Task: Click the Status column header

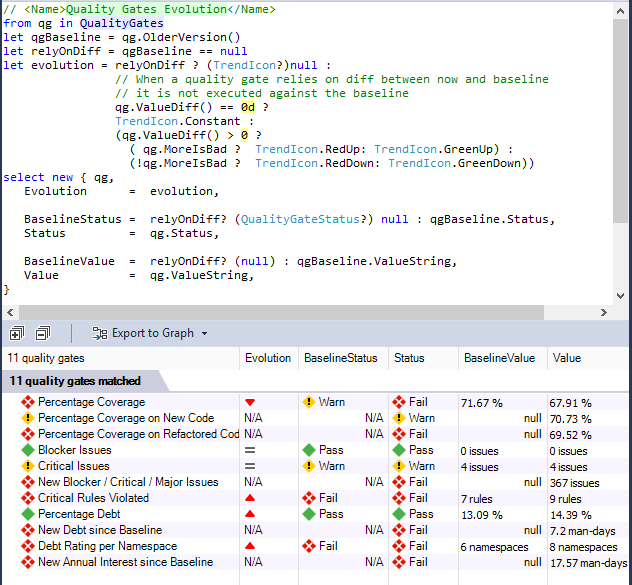Action: [x=409, y=357]
